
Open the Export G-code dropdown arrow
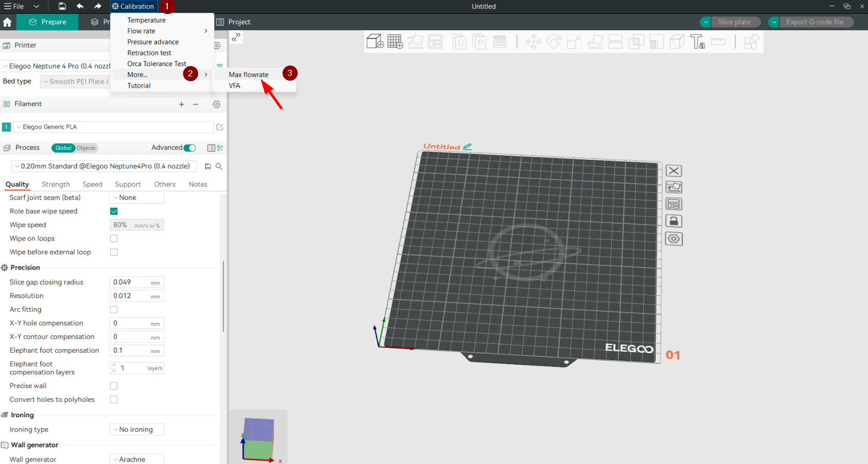[774, 22]
